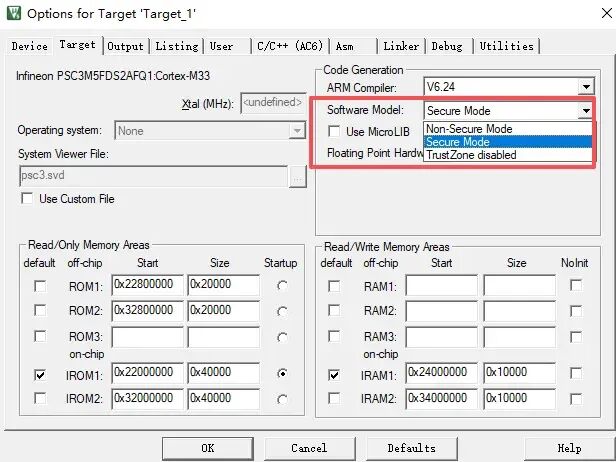Screen dimensions: 616x462
Task: Enable NoInit for RAM1
Action: pyautogui.click(x=576, y=286)
